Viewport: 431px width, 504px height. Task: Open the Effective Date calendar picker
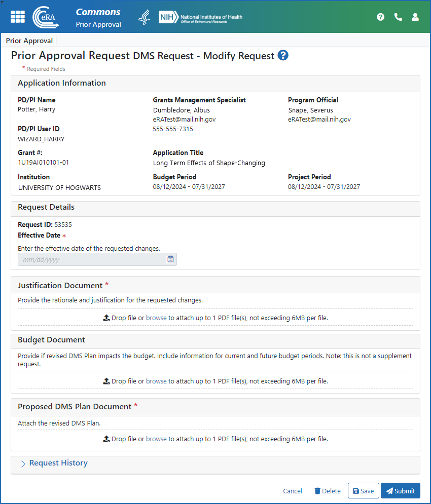170,259
